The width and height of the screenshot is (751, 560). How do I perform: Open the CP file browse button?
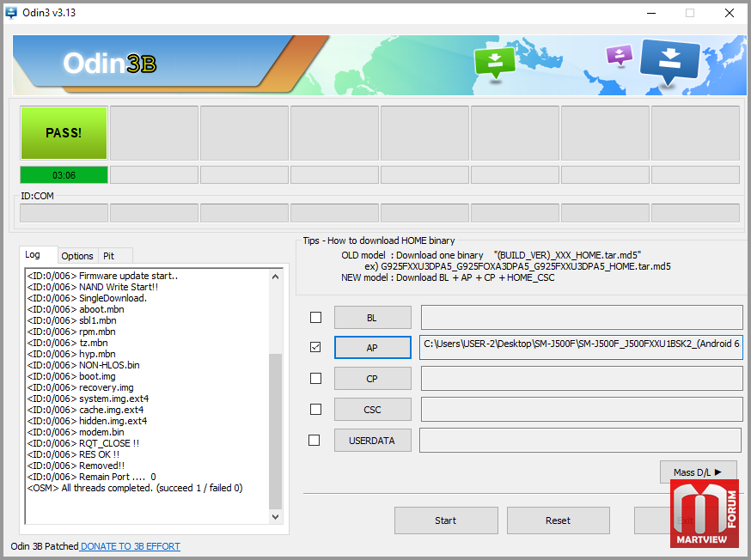(373, 379)
